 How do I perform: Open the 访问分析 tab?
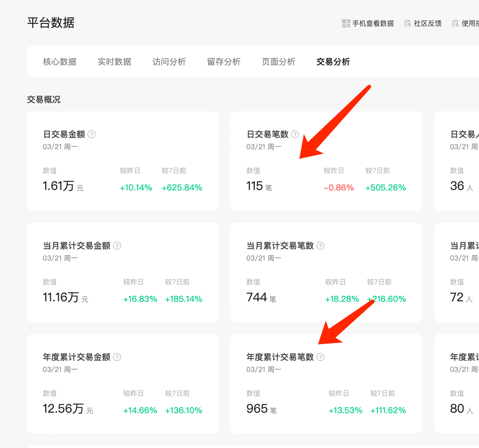[169, 62]
